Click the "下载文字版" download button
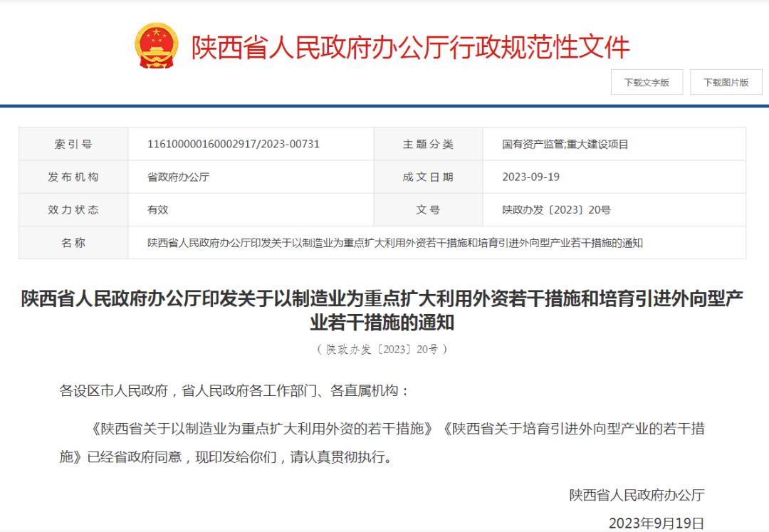This screenshot has height=532, width=769. tap(647, 82)
